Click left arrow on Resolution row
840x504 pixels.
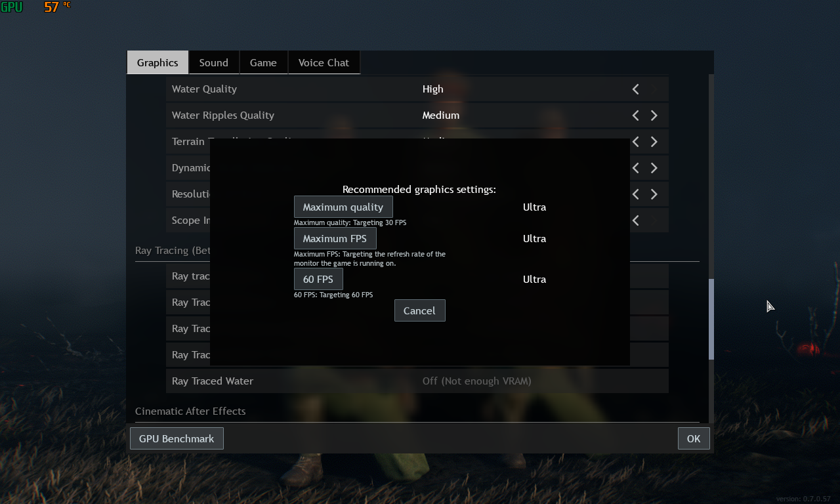[x=635, y=194]
